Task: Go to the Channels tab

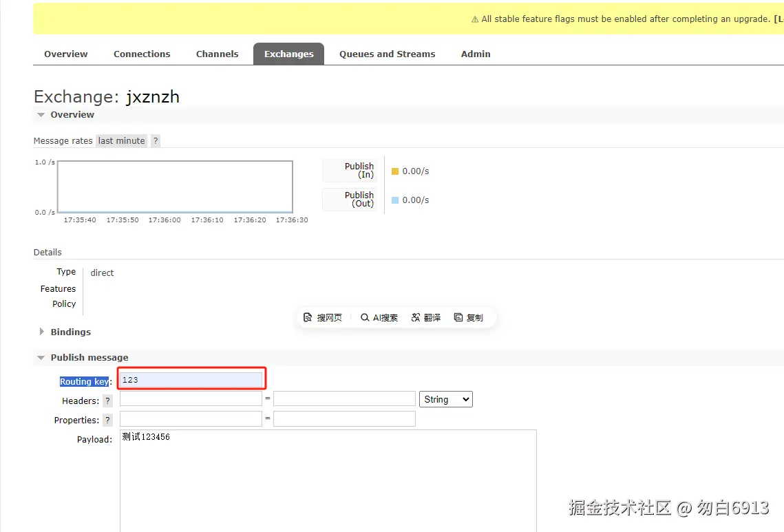Action: 217,54
